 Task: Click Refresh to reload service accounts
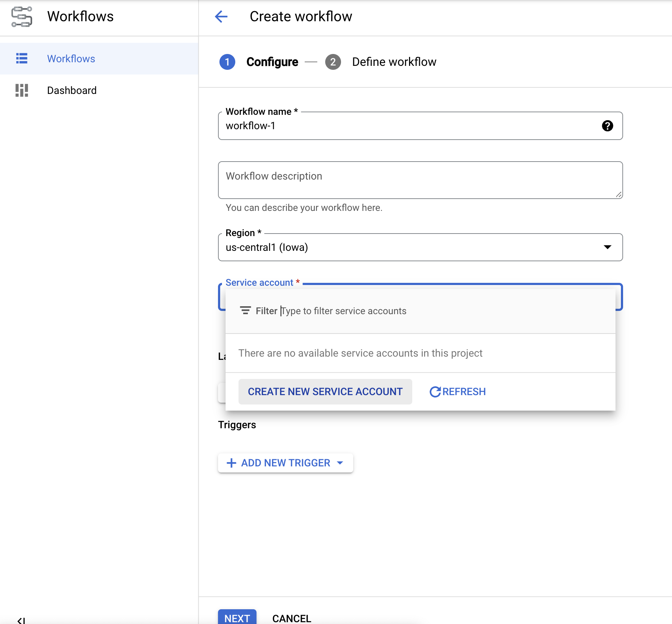click(458, 392)
